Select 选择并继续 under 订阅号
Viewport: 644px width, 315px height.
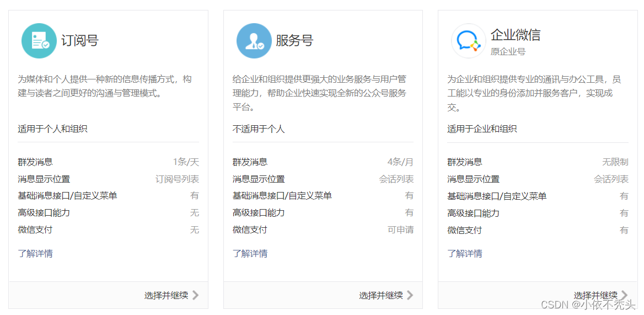(167, 295)
